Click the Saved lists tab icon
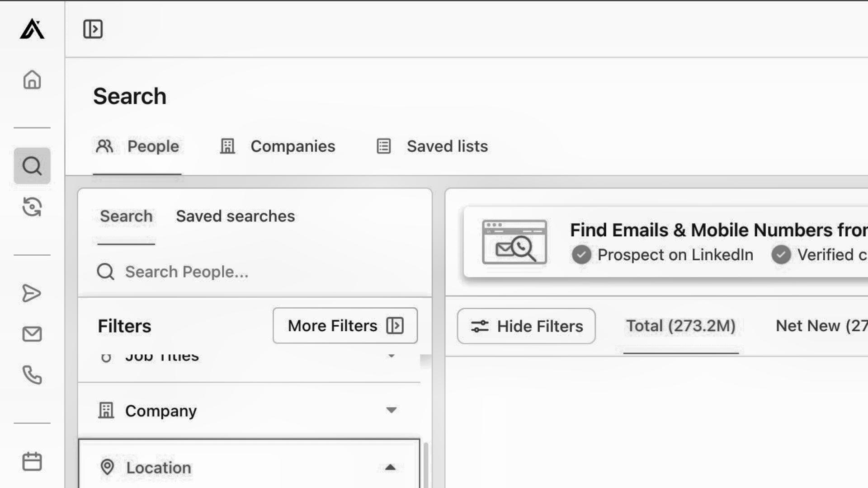Viewport: 868px width, 488px height. tap(384, 146)
